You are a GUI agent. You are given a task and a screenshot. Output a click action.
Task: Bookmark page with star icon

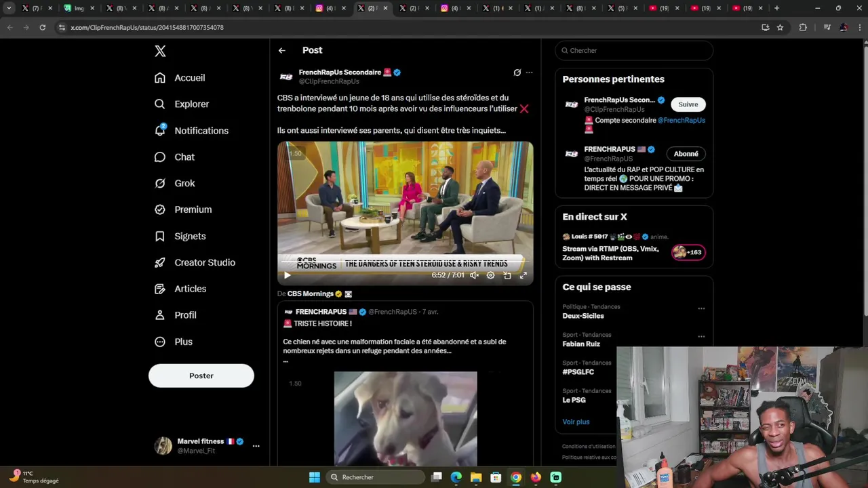780,28
